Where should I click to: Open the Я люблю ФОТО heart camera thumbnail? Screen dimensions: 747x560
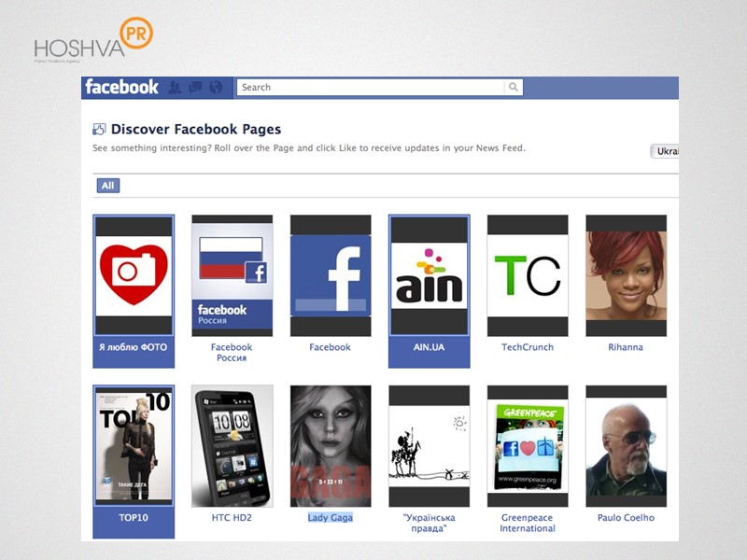click(134, 275)
